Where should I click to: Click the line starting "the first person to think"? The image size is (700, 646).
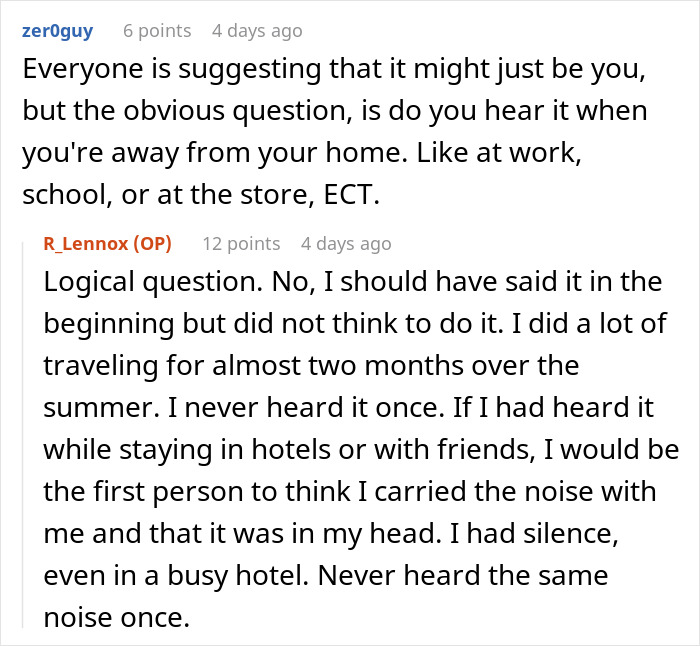coord(349,492)
